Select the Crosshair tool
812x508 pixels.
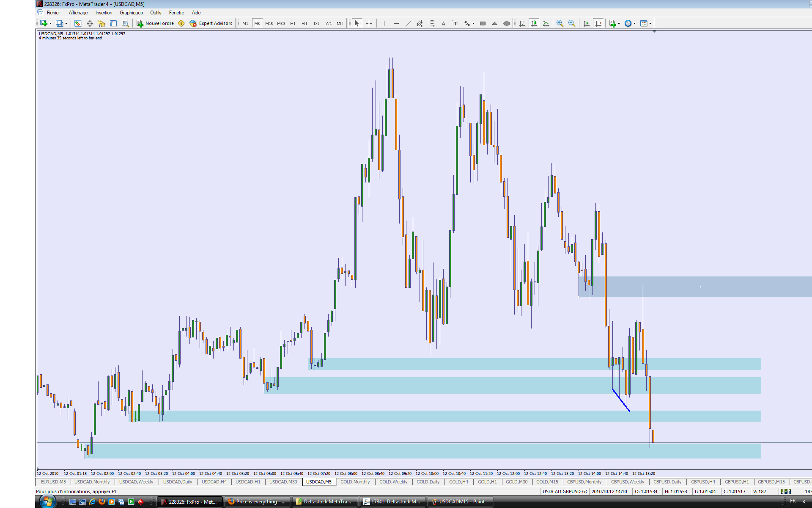pyautogui.click(x=369, y=23)
